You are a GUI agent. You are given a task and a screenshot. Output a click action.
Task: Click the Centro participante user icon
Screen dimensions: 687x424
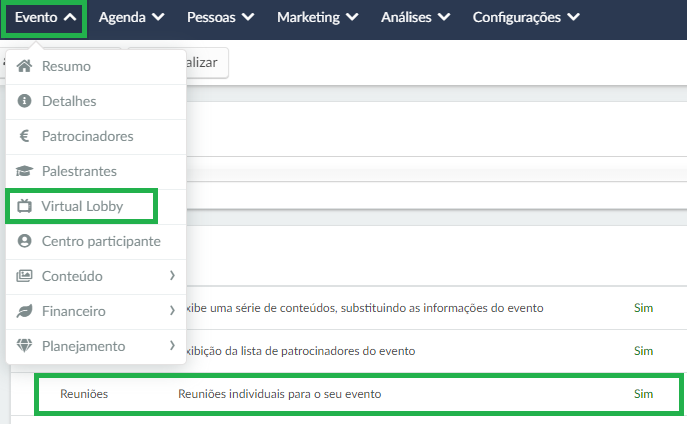coord(24,241)
